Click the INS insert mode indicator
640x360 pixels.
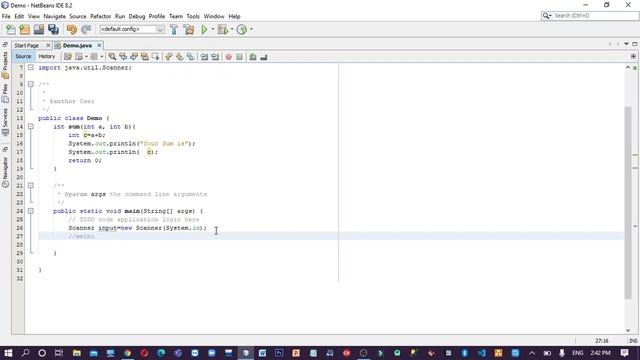coord(633,340)
